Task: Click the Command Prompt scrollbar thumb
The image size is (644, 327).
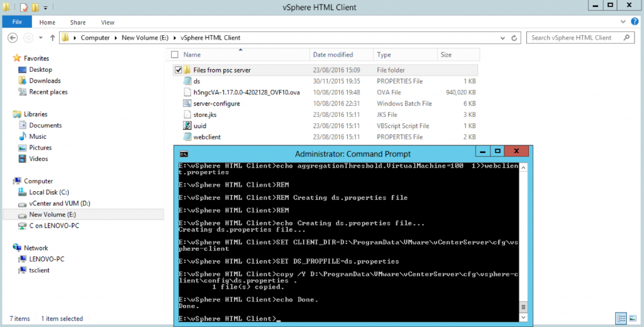Action: click(523, 307)
